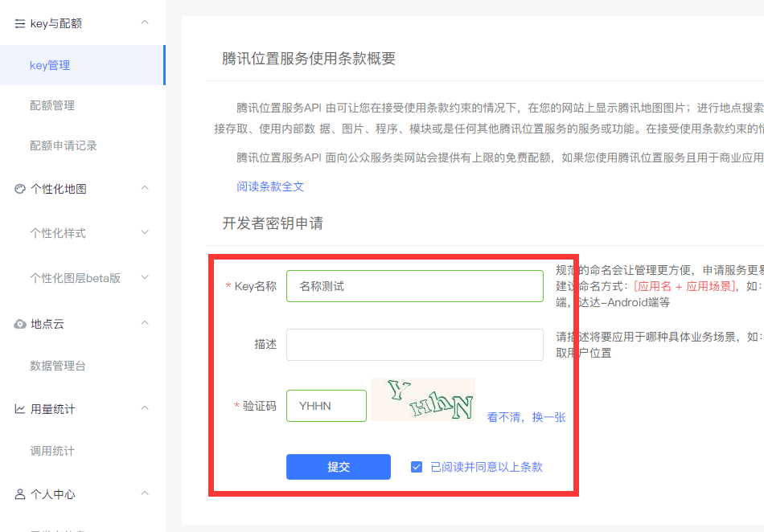Click the 个性化地图 palette icon
Screen dimensions: 764x532
click(x=20, y=189)
